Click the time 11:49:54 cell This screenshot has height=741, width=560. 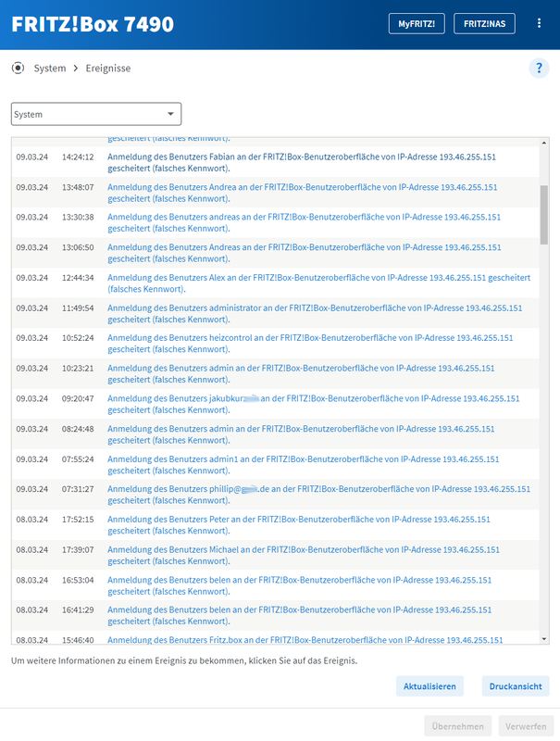click(x=78, y=308)
